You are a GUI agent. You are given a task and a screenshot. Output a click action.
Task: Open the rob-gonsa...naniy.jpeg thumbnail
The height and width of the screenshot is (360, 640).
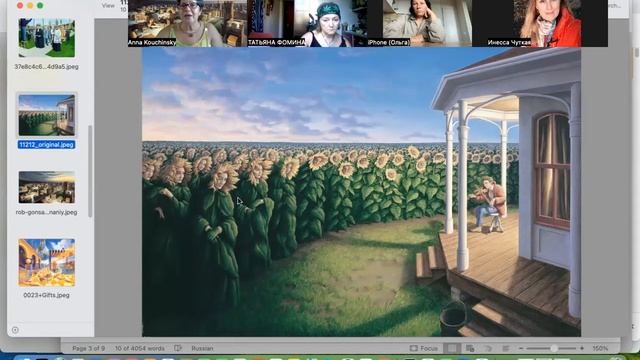pyautogui.click(x=47, y=187)
